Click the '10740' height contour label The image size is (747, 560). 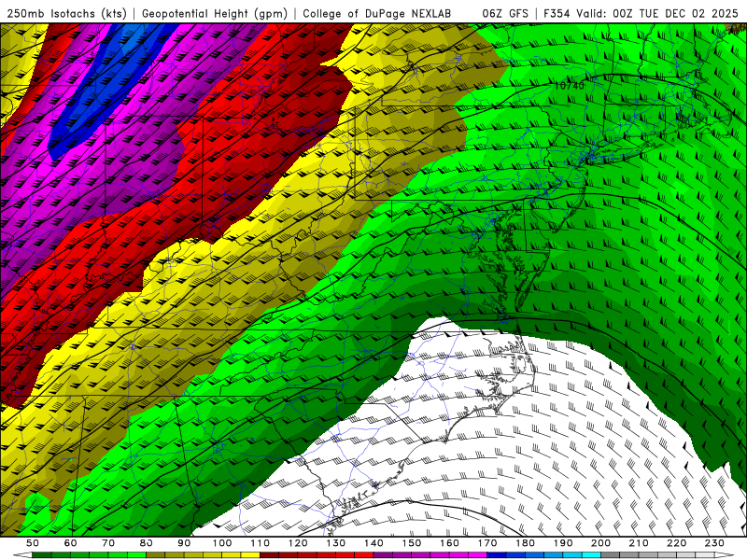(570, 86)
